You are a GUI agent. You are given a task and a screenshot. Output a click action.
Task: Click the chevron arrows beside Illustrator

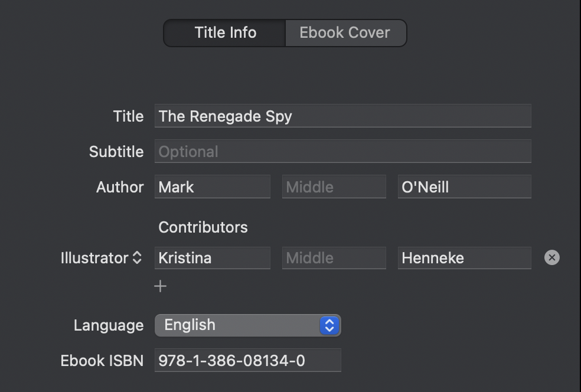coord(137,258)
